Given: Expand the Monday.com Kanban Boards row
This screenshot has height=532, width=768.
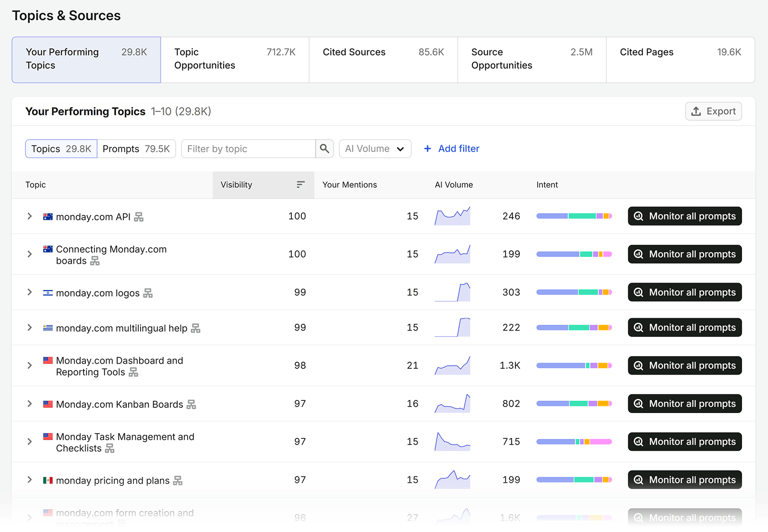Looking at the screenshot, I should click(30, 404).
